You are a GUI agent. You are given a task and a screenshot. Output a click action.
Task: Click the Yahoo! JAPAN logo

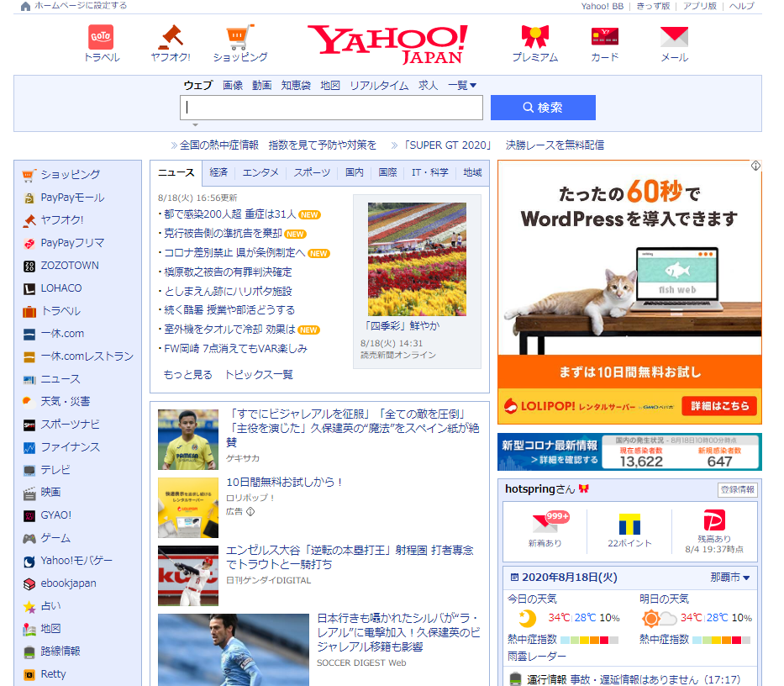tap(387, 44)
